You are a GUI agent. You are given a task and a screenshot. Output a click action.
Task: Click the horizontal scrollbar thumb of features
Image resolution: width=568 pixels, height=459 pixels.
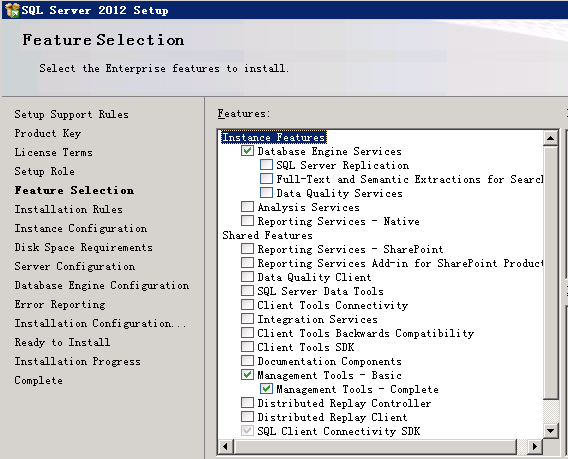tap(375, 446)
